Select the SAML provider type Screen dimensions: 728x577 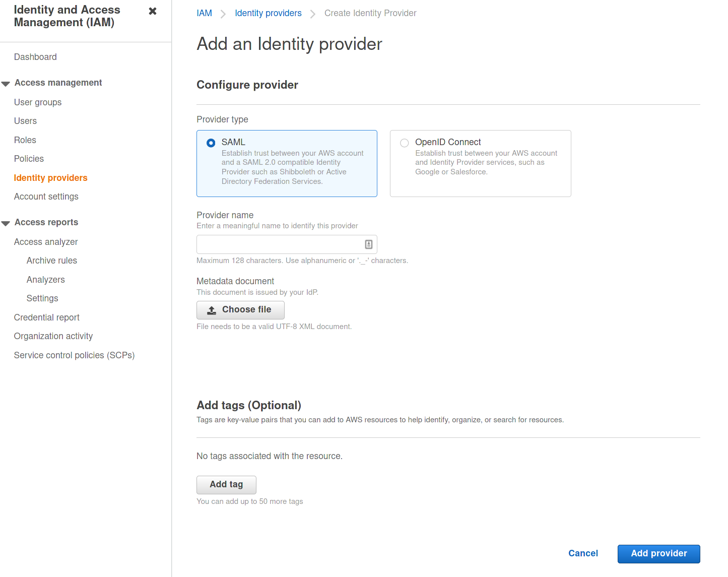click(211, 143)
